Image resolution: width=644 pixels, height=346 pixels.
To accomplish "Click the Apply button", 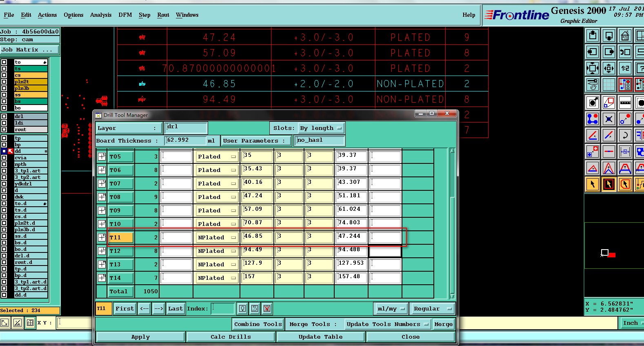I will tap(140, 337).
